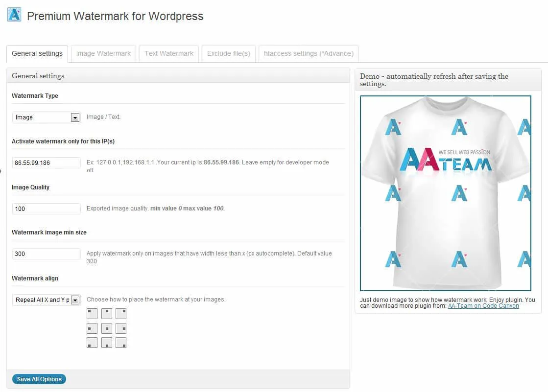The image size is (548, 392).
Task: Click the Image Quality input field
Action: (x=46, y=208)
